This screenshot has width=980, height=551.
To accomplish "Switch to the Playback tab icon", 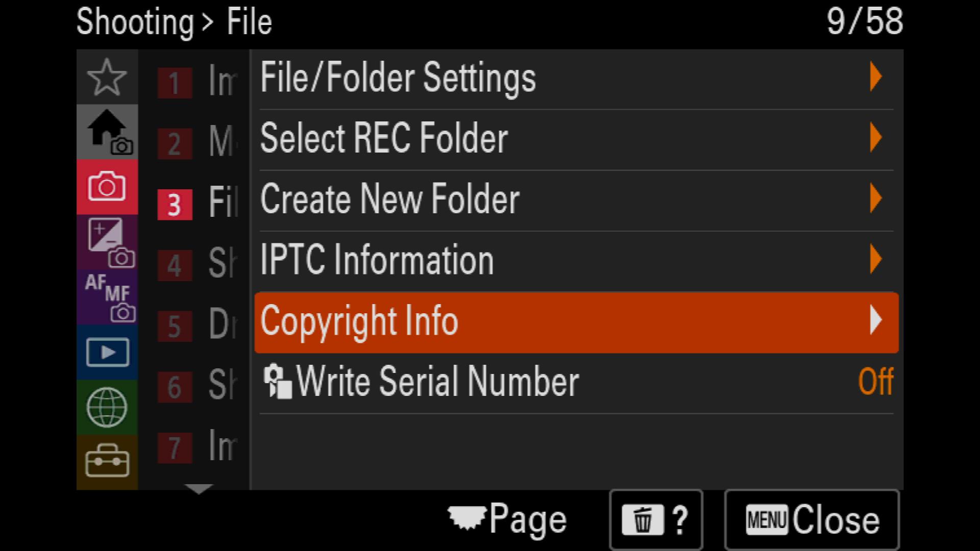I will (107, 352).
